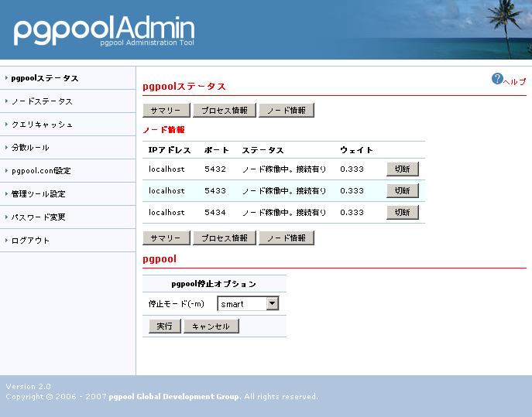Open ノードステータス in the sidebar
Image resolution: width=532 pixels, height=417 pixels.
coord(42,101)
